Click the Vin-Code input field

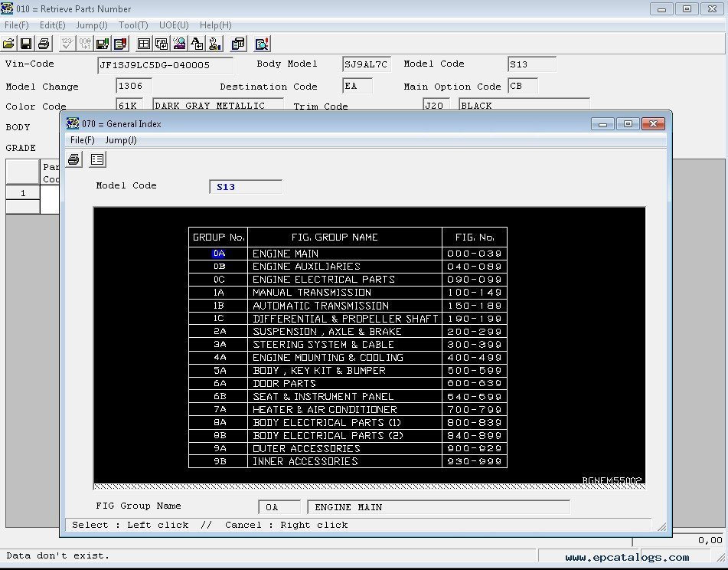coord(165,65)
